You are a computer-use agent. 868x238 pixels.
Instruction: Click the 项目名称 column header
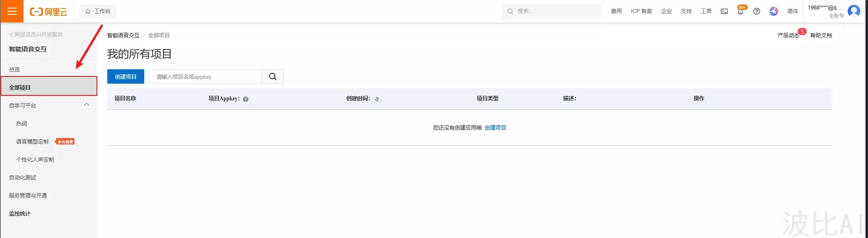tap(125, 98)
